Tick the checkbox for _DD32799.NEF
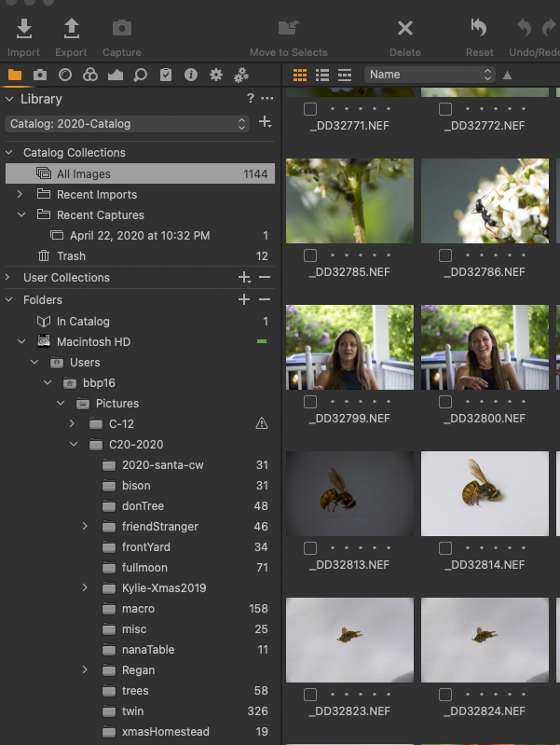 (310, 402)
